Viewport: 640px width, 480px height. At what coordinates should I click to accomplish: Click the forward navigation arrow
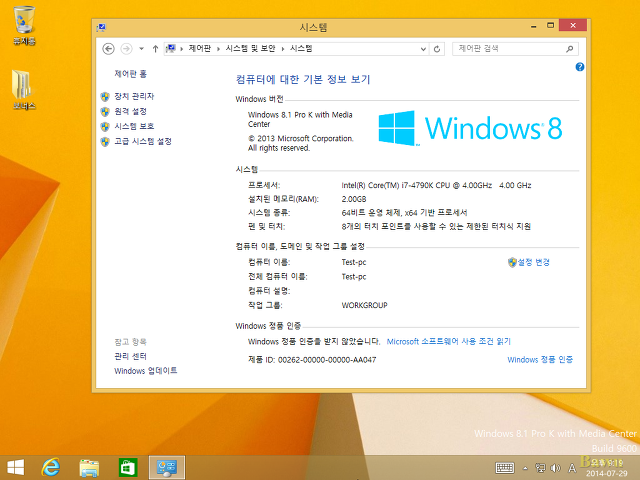coord(127,49)
